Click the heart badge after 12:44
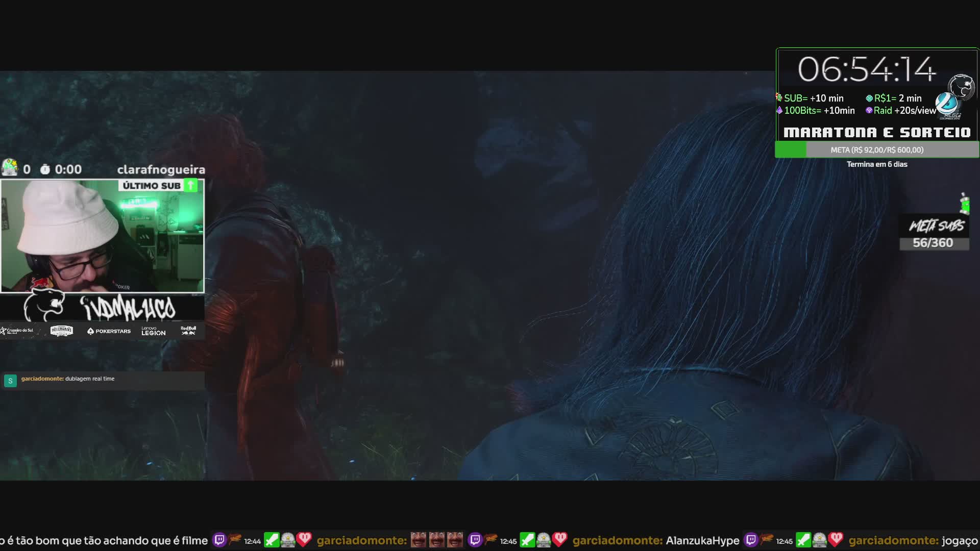This screenshot has height=551, width=980. tap(305, 539)
